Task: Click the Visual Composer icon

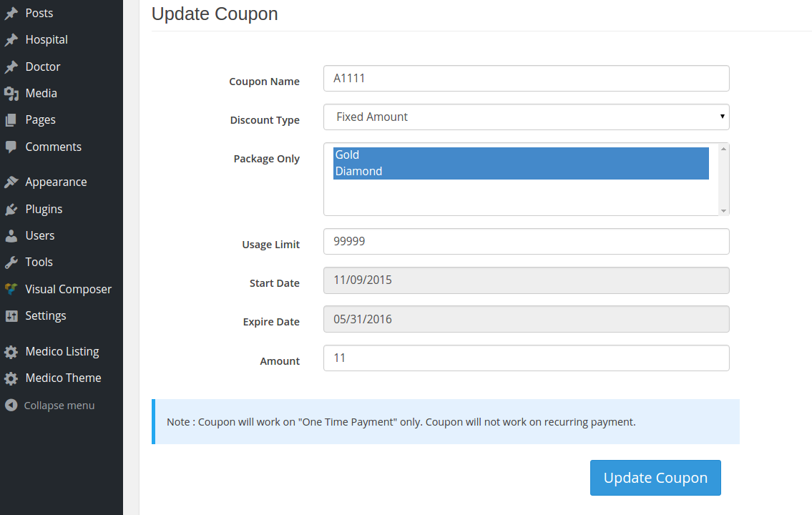Action: pos(11,290)
